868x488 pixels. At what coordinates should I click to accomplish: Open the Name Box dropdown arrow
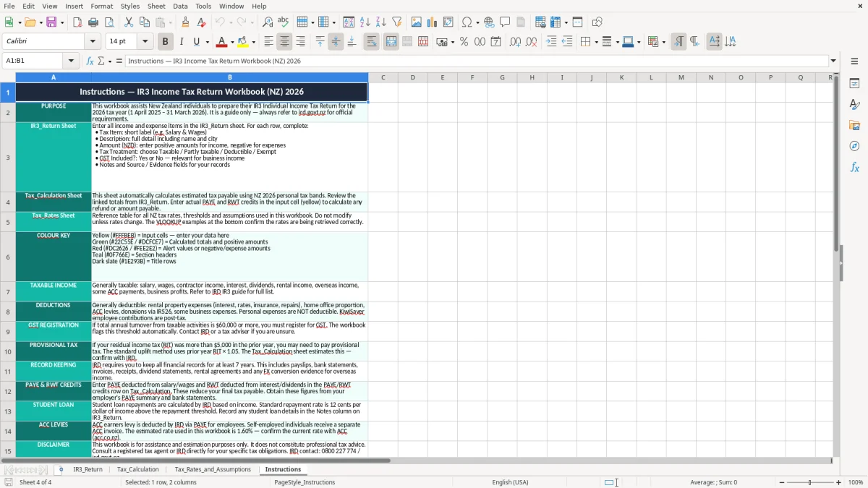[x=71, y=61]
